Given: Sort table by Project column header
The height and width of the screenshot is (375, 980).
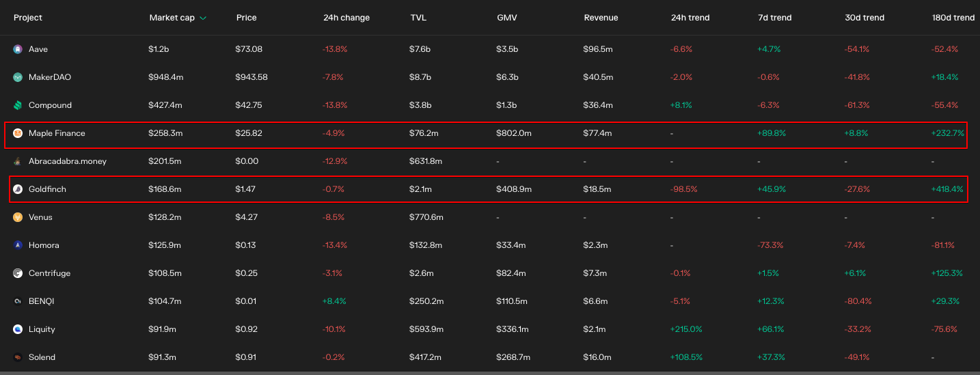Looking at the screenshot, I should (x=27, y=18).
